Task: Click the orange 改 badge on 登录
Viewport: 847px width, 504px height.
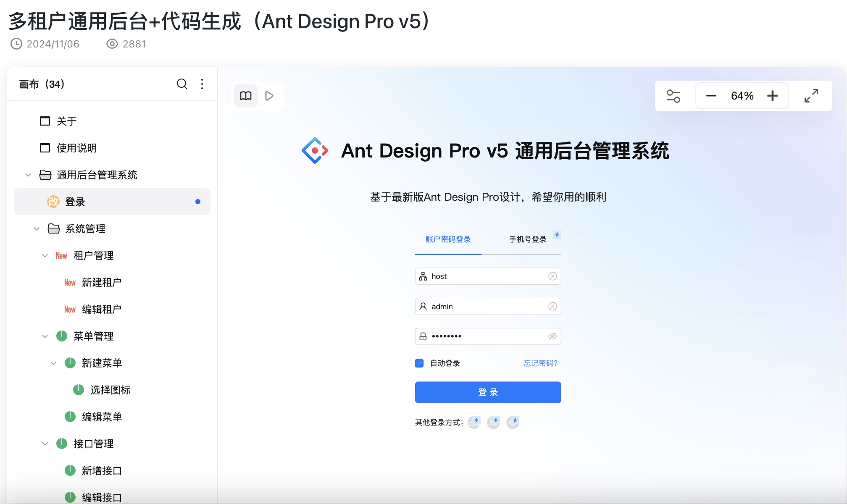Action: pyautogui.click(x=53, y=202)
